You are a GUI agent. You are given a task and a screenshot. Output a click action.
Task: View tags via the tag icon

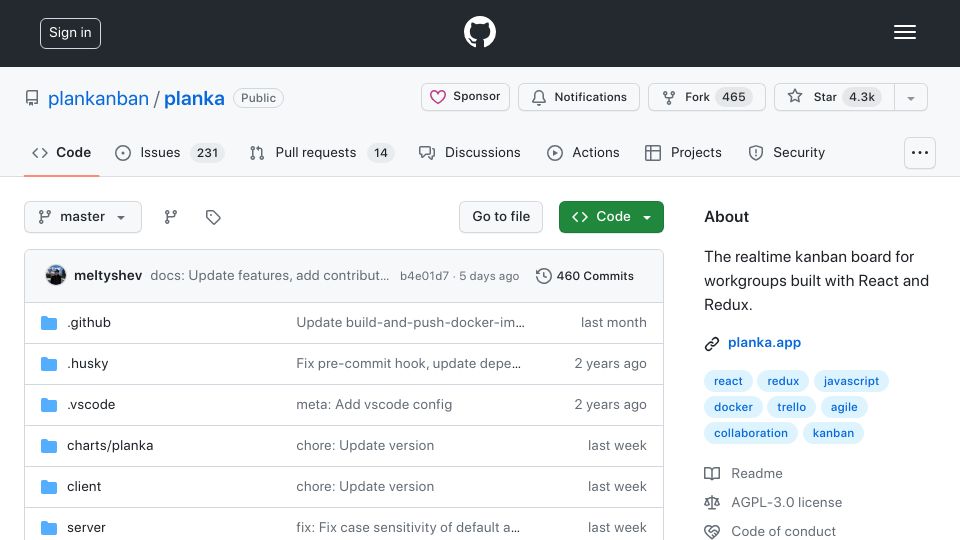[213, 217]
